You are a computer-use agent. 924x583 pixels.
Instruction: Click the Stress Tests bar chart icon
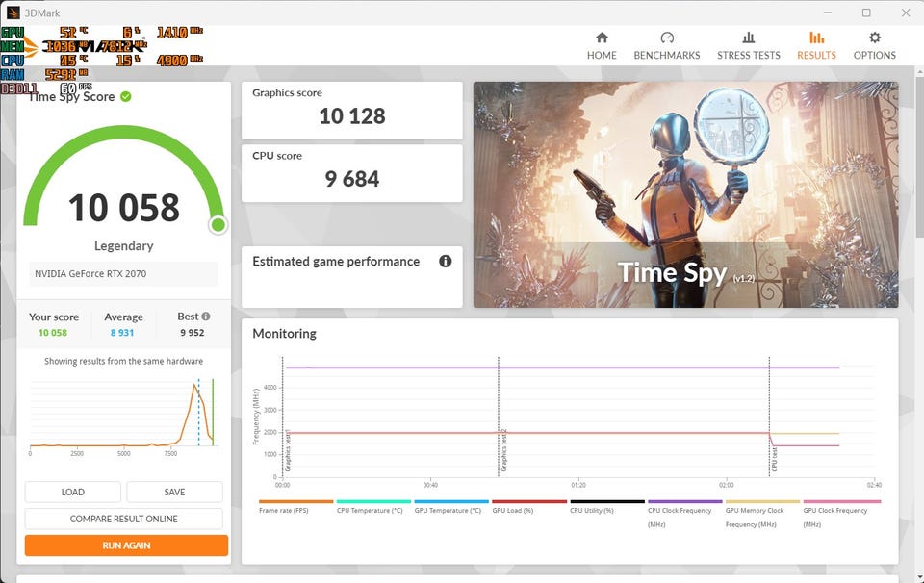coord(749,38)
